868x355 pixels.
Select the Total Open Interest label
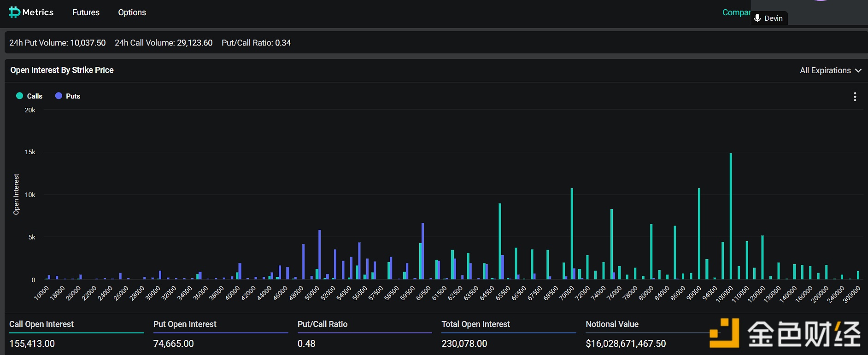coord(475,324)
